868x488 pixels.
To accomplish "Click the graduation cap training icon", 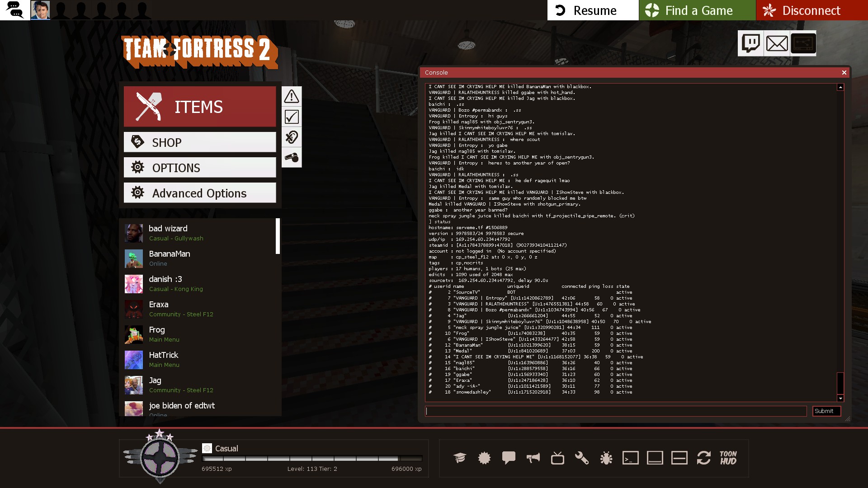I will pyautogui.click(x=460, y=458).
